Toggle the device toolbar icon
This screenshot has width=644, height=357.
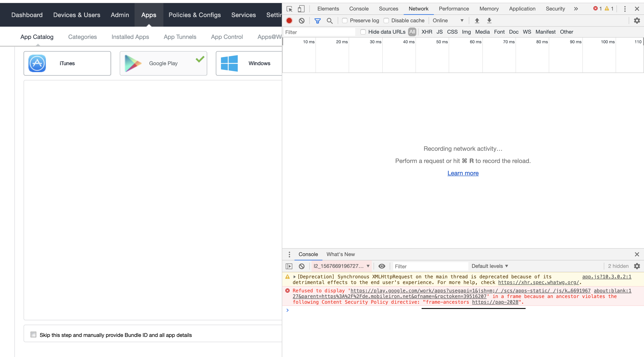[x=301, y=9]
